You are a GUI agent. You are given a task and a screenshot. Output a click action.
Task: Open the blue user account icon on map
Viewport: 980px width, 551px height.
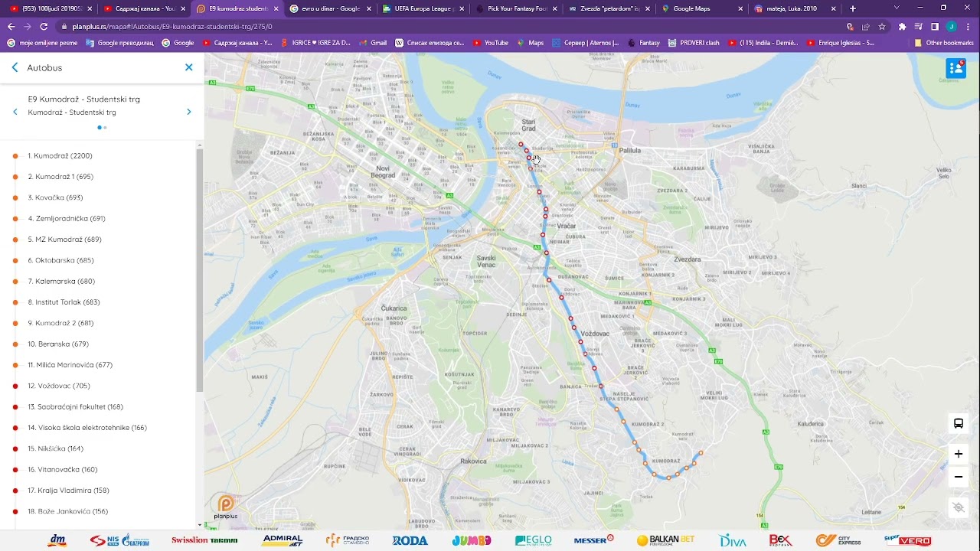(955, 68)
